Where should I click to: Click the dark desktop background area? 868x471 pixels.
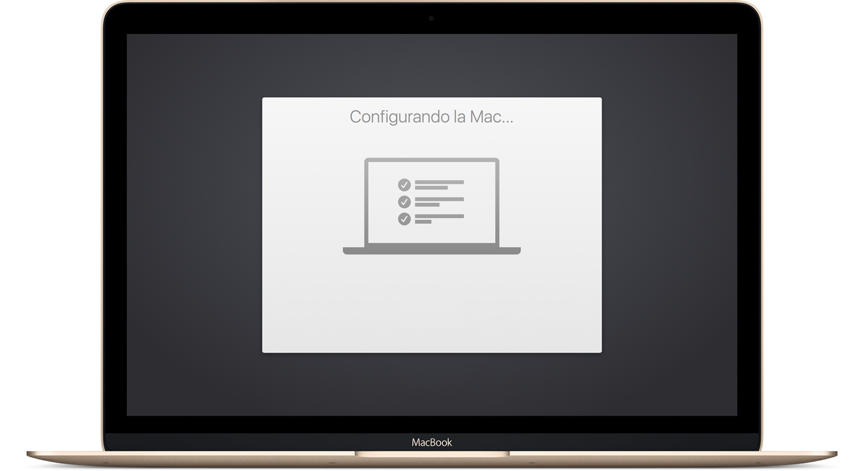(x=195, y=223)
